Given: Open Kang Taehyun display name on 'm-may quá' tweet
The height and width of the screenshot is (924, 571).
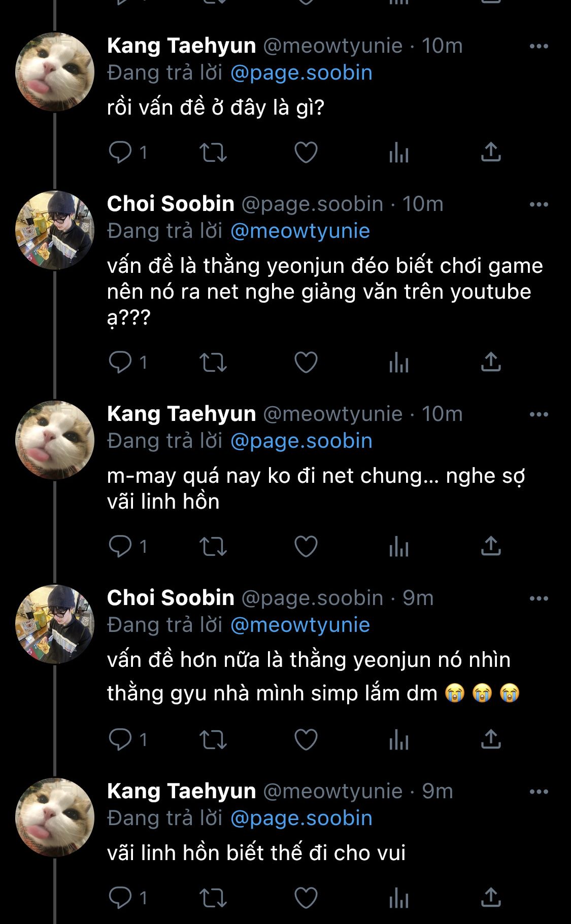Looking at the screenshot, I should click(181, 414).
